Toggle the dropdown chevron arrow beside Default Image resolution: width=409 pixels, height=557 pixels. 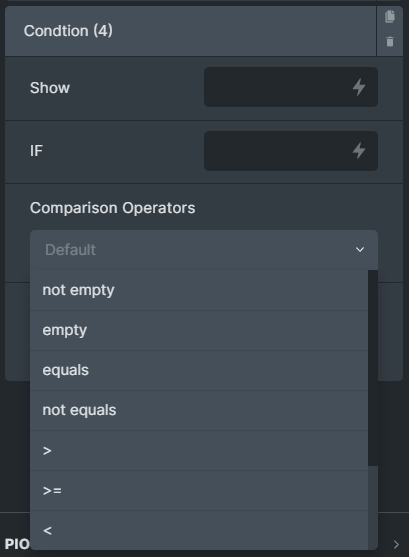tap(360, 250)
